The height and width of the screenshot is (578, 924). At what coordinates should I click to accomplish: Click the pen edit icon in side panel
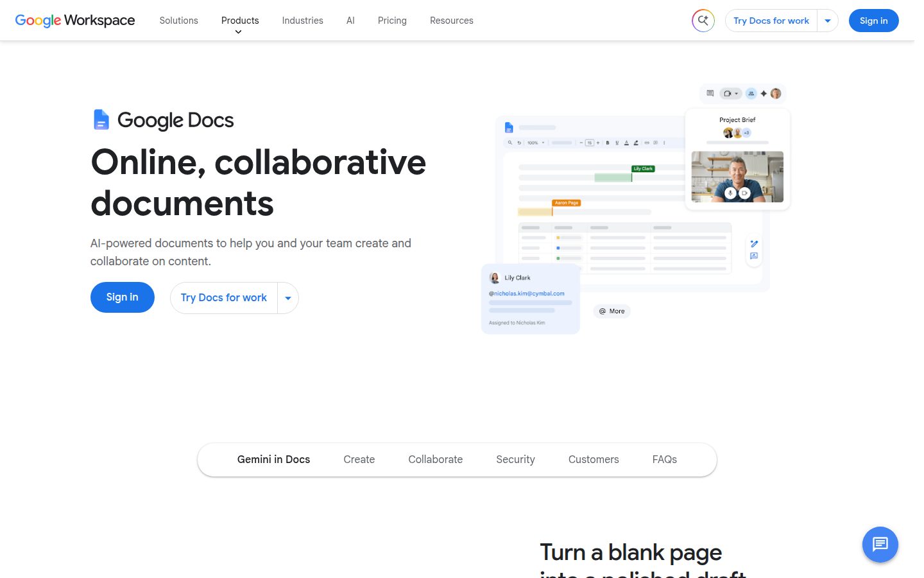[x=754, y=244]
